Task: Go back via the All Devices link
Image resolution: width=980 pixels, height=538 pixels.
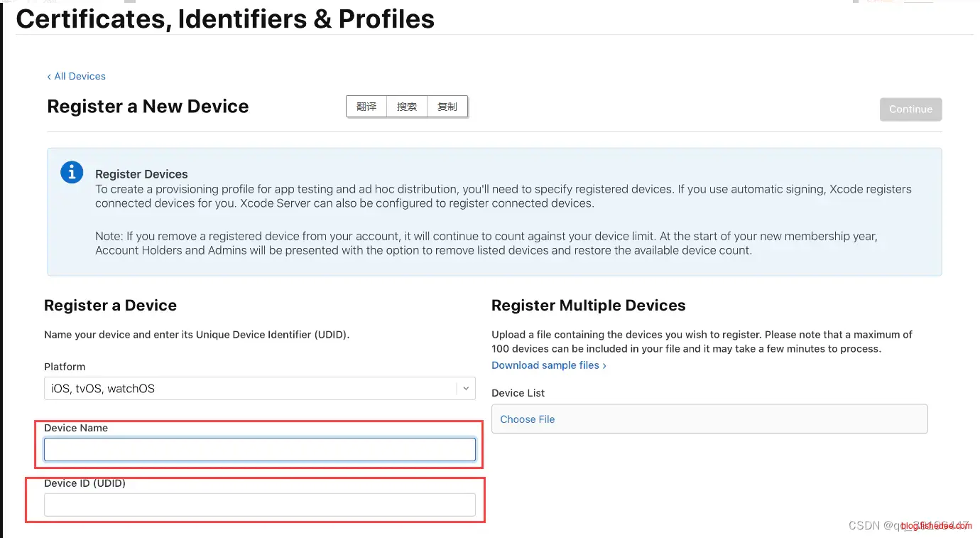Action: (x=77, y=76)
